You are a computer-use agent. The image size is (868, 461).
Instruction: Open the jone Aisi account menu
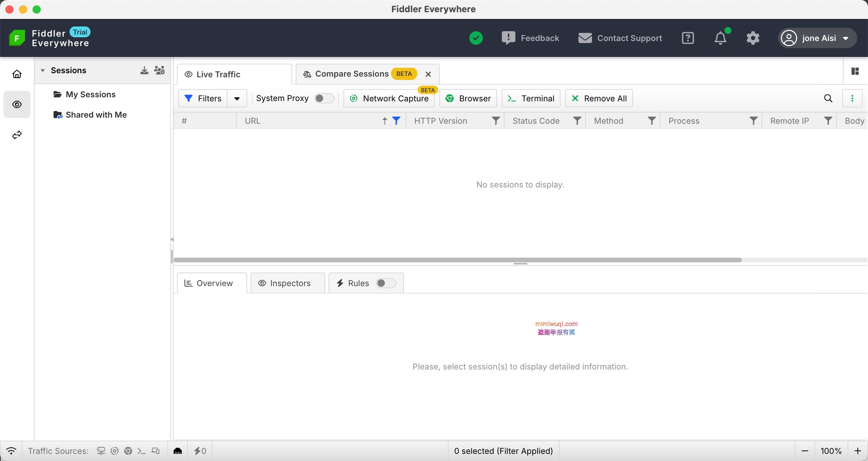(817, 38)
